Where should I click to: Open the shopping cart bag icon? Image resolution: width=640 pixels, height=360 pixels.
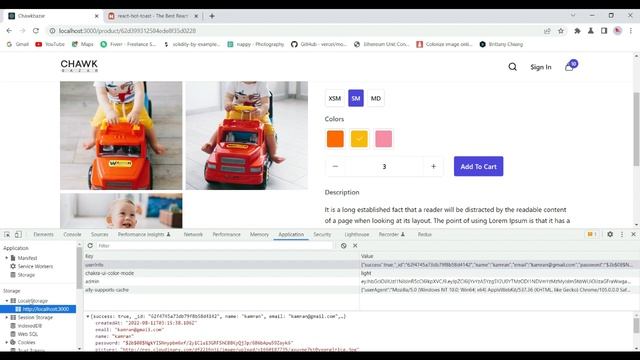[x=569, y=67]
